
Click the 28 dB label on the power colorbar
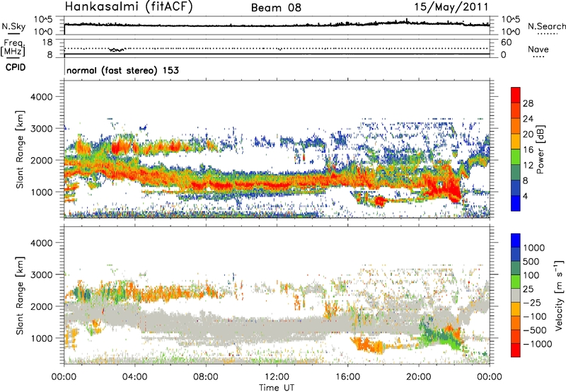tap(528, 103)
